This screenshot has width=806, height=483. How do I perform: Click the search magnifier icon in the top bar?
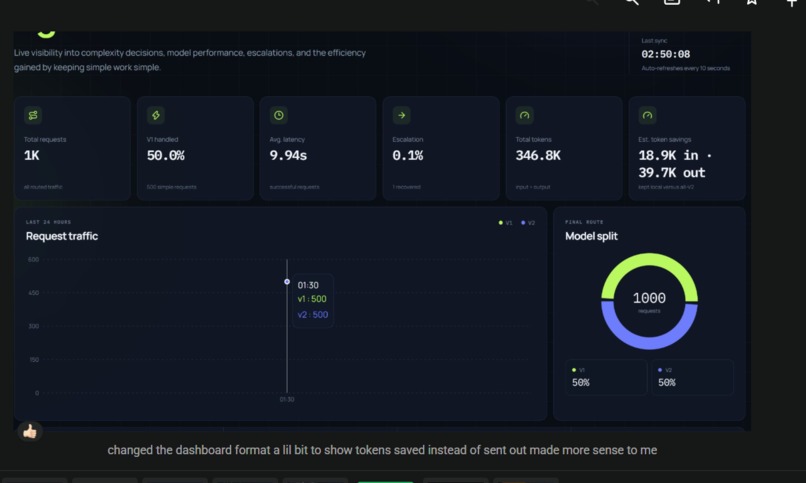point(632,3)
